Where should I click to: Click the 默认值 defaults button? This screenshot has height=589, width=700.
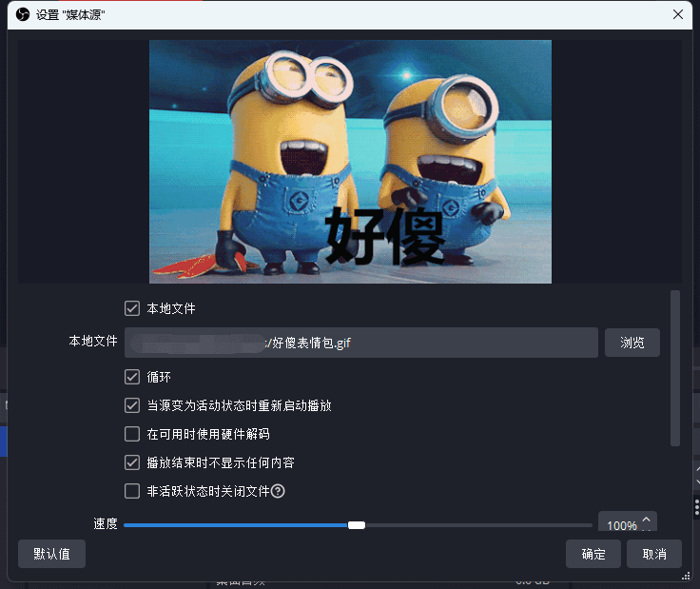[51, 554]
